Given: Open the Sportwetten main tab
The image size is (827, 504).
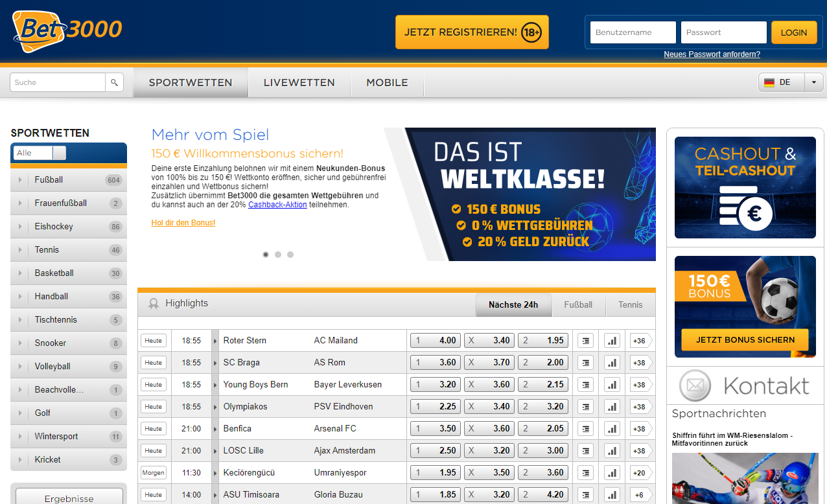Looking at the screenshot, I should click(191, 83).
